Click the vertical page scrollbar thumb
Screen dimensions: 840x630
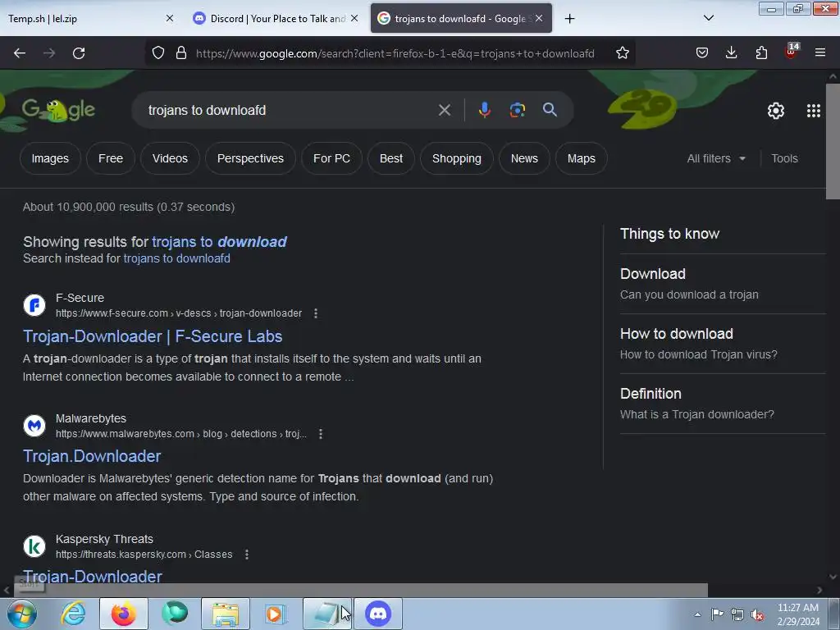pos(833,140)
